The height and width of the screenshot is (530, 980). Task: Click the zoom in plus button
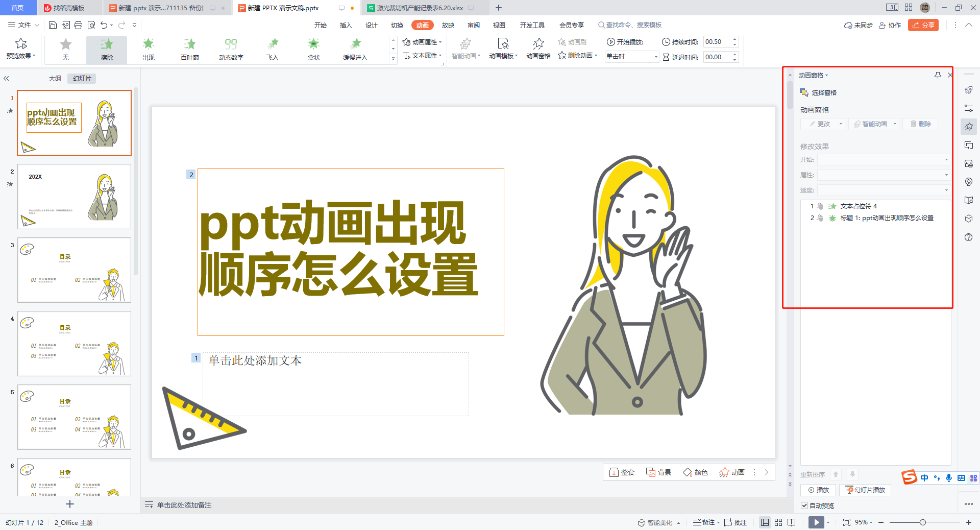click(x=968, y=522)
